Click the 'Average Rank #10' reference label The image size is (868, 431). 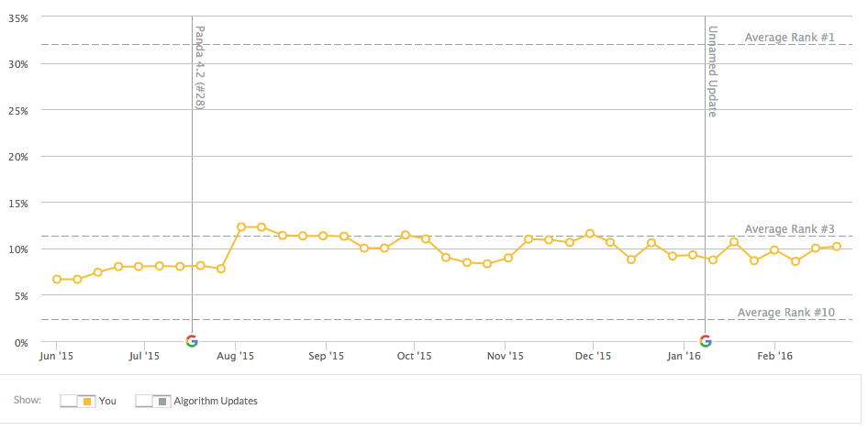tap(786, 313)
